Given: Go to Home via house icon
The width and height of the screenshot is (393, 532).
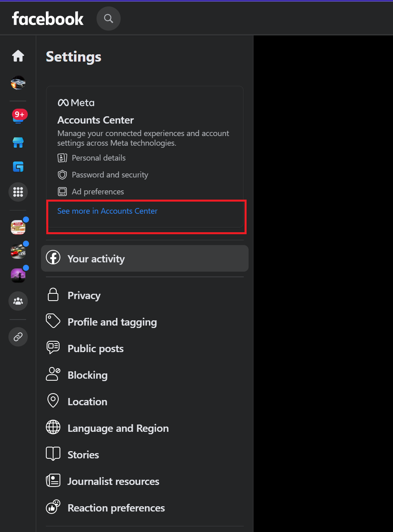Looking at the screenshot, I should pyautogui.click(x=18, y=56).
